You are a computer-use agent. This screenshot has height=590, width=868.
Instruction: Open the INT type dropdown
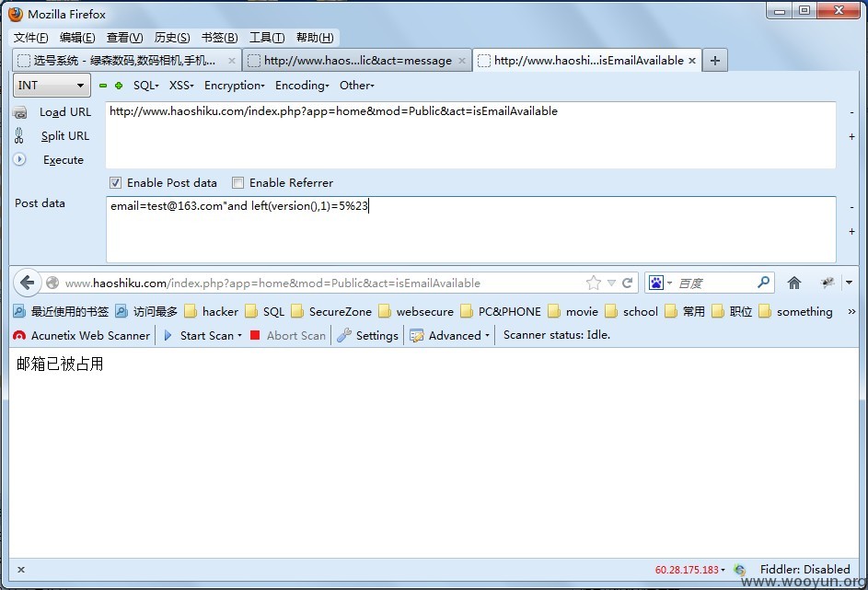[52, 86]
